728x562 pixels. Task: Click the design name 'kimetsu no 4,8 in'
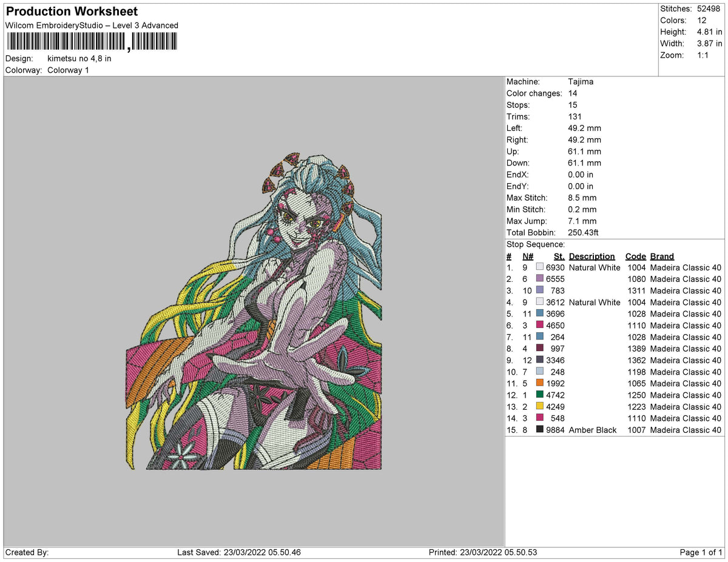pyautogui.click(x=79, y=59)
